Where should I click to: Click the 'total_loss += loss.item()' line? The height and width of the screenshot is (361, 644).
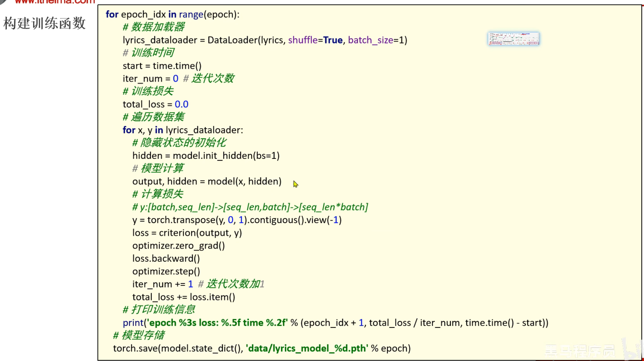183,297
